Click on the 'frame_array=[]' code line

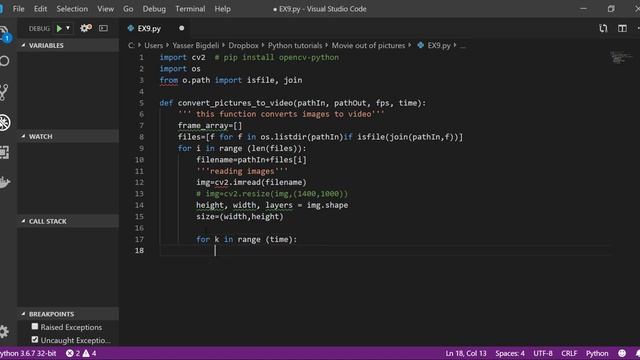(x=210, y=126)
